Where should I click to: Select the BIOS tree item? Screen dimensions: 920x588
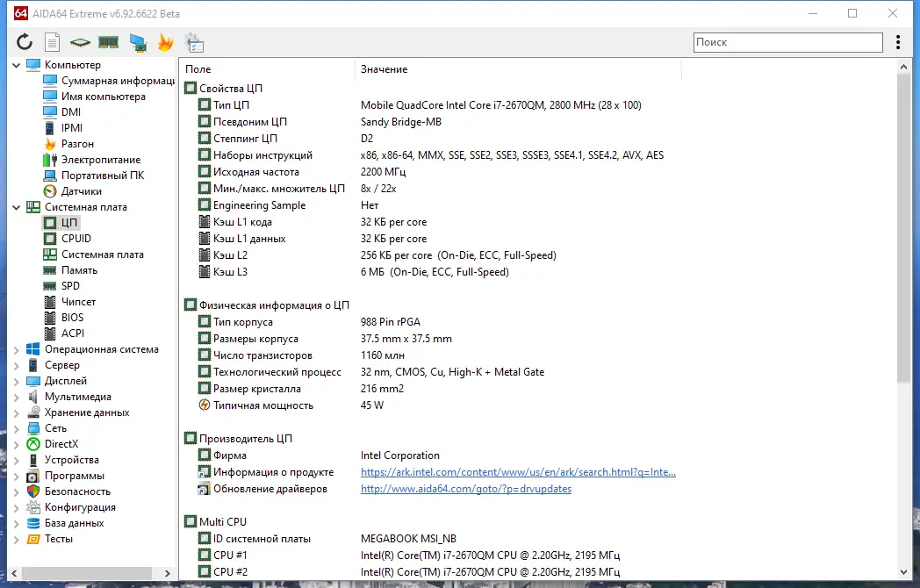tap(63, 318)
